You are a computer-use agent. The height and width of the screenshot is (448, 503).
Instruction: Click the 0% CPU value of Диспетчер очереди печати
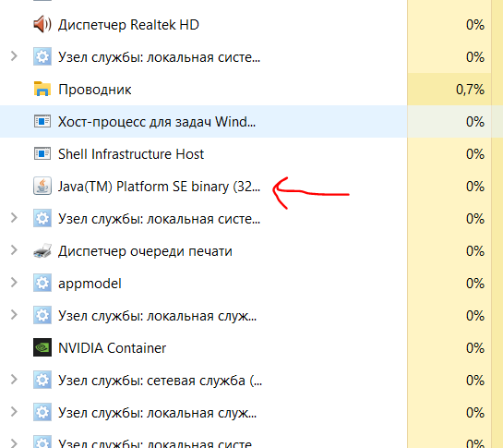point(475,251)
